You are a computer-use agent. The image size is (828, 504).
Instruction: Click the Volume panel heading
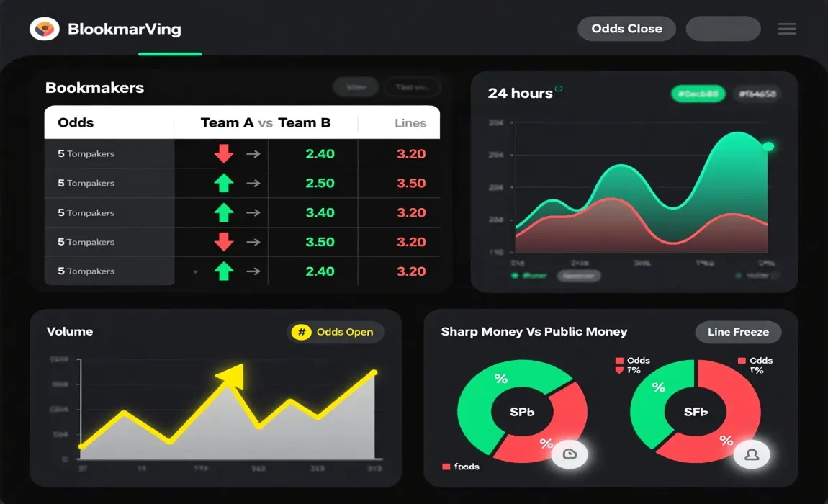pyautogui.click(x=70, y=331)
